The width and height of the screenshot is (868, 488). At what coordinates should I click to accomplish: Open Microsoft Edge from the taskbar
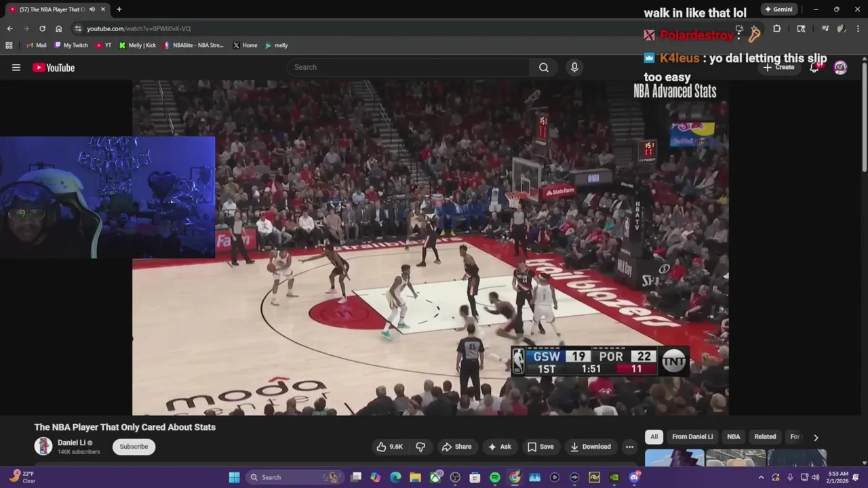coord(395,477)
